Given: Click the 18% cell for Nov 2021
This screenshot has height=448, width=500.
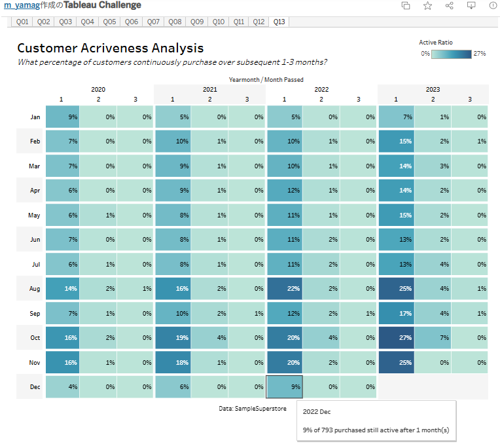Looking at the screenshot, I should point(173,362).
